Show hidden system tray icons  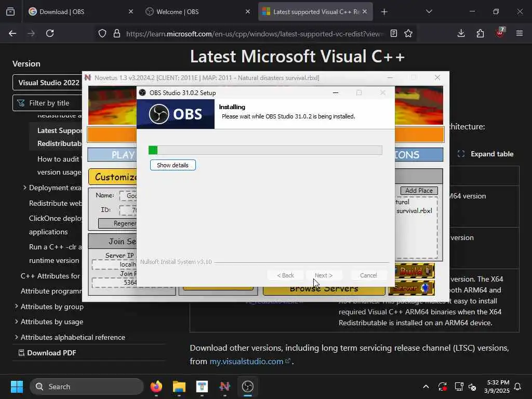426,387
